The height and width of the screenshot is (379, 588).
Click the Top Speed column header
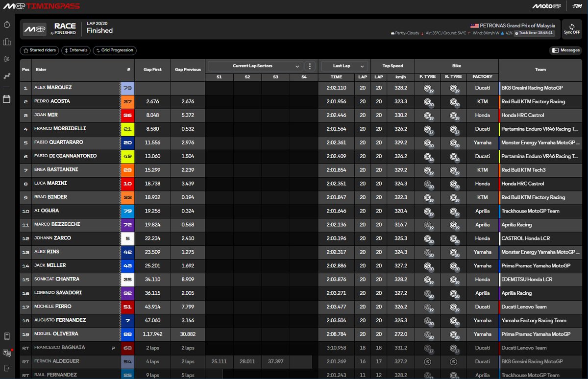tap(392, 66)
